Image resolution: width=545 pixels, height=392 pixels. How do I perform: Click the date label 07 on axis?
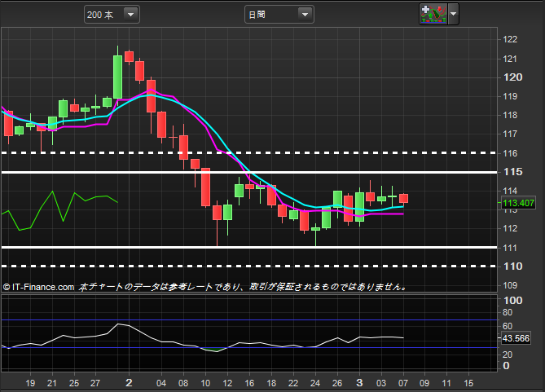tap(403, 383)
